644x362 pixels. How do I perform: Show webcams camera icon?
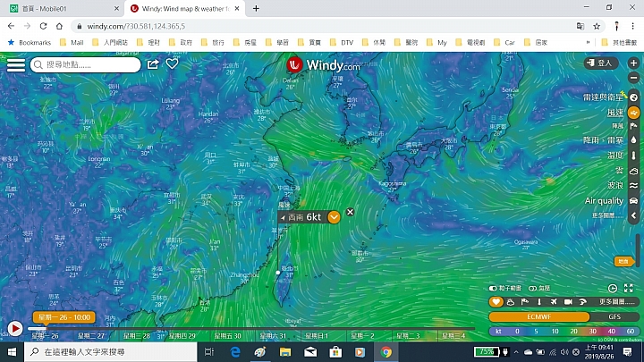coord(568,302)
